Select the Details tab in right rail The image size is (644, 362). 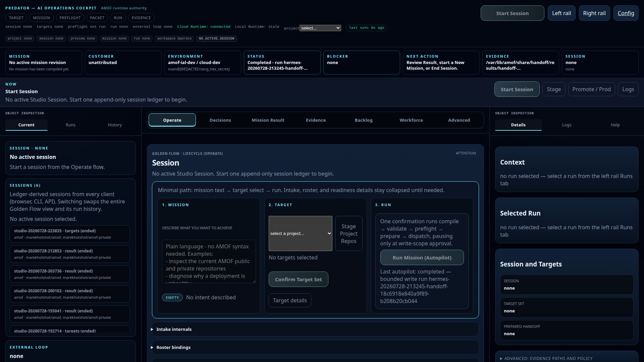click(x=518, y=125)
